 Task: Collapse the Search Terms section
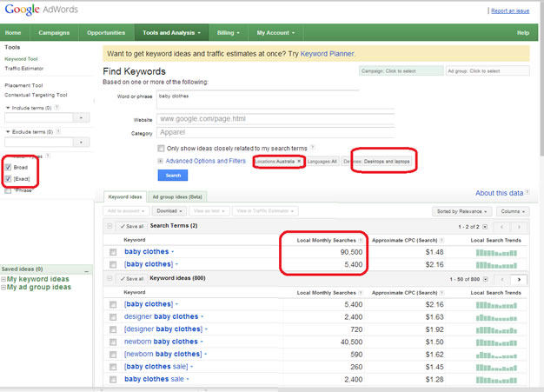(109, 226)
